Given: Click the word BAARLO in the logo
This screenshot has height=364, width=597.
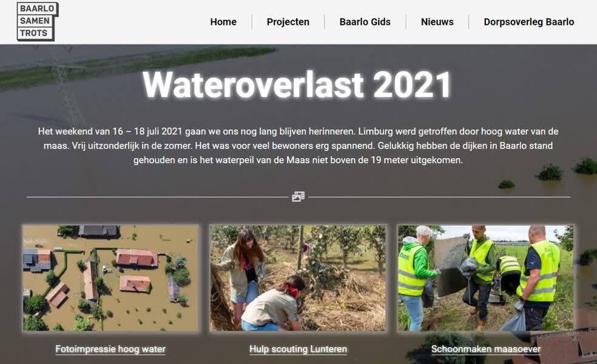Looking at the screenshot, I should click(x=37, y=8).
